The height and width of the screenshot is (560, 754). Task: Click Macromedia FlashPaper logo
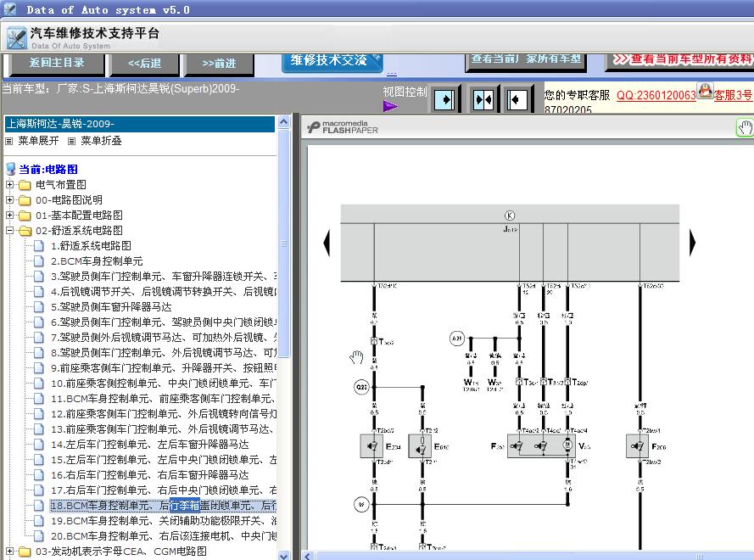343,127
